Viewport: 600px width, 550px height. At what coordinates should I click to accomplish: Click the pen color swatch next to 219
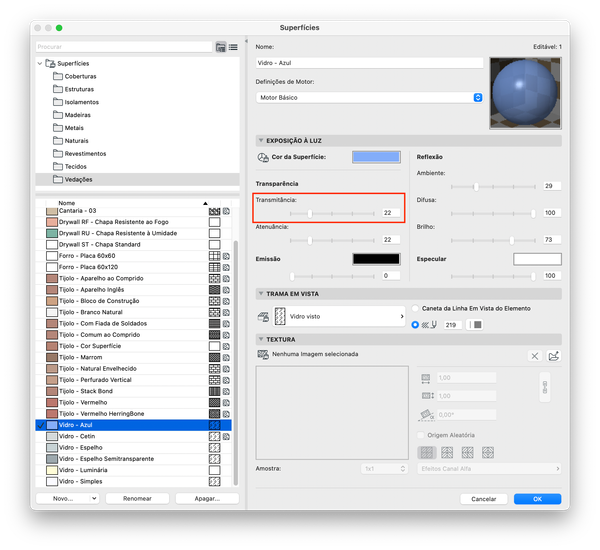pyautogui.click(x=474, y=325)
